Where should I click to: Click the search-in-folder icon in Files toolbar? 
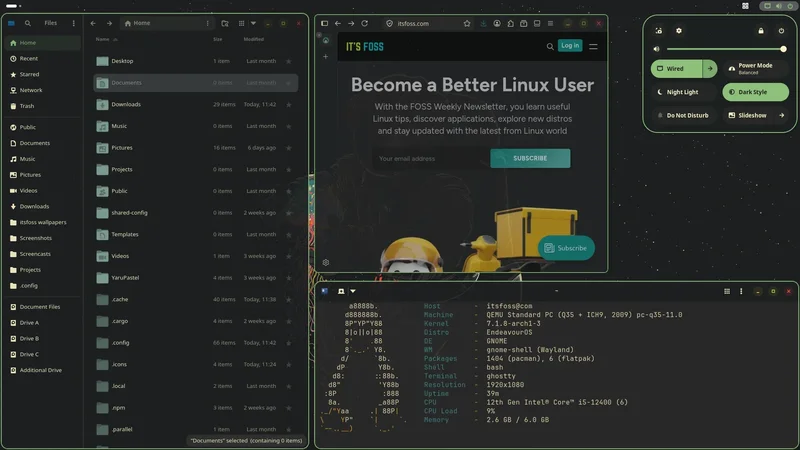pyautogui.click(x=225, y=23)
